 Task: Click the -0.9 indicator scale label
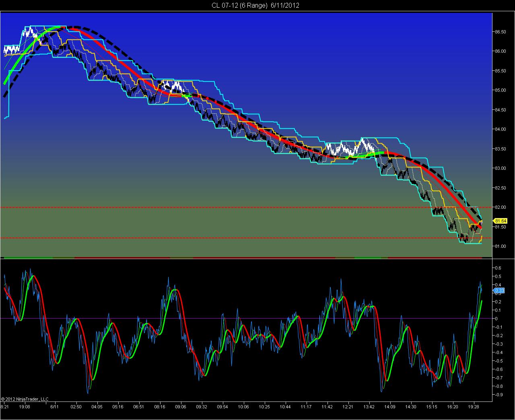pos(498,395)
